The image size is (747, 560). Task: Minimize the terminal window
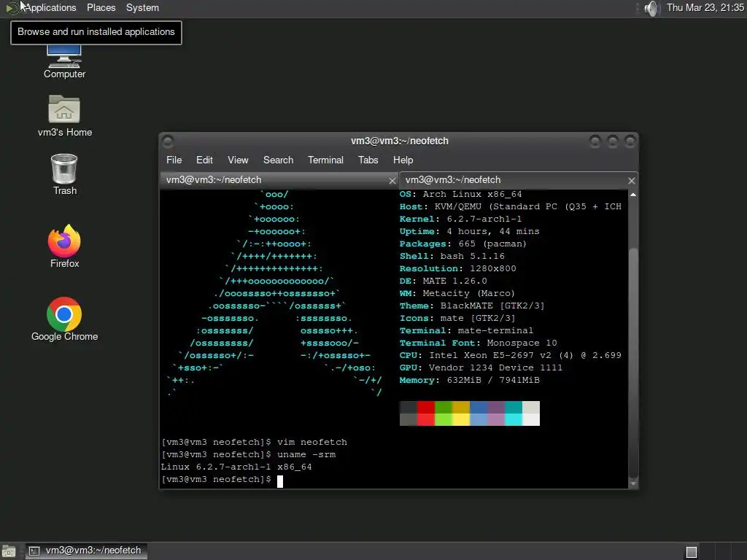pyautogui.click(x=595, y=141)
